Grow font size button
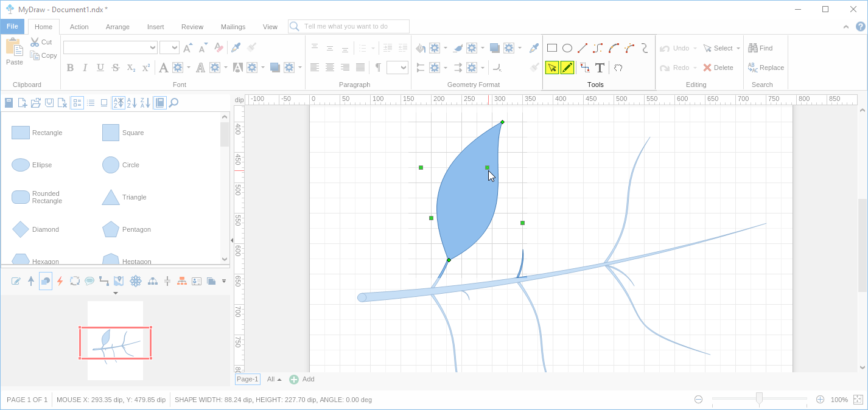The image size is (868, 410). click(x=188, y=47)
